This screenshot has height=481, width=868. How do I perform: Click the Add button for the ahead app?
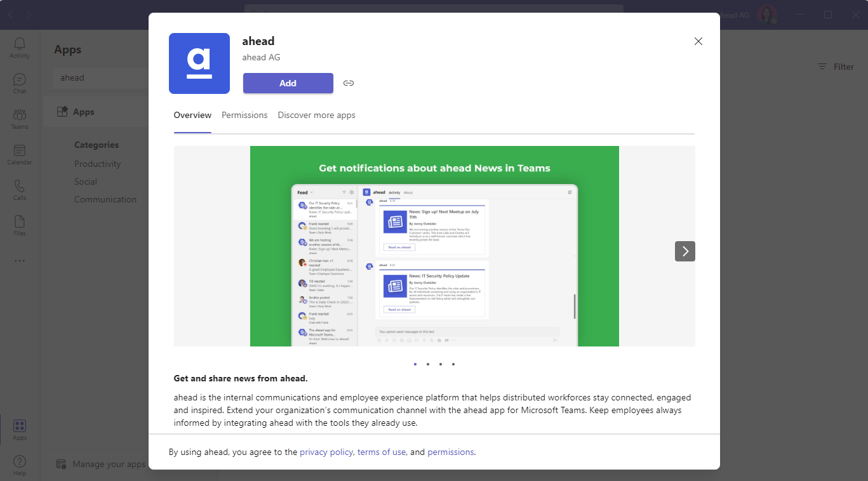[288, 83]
